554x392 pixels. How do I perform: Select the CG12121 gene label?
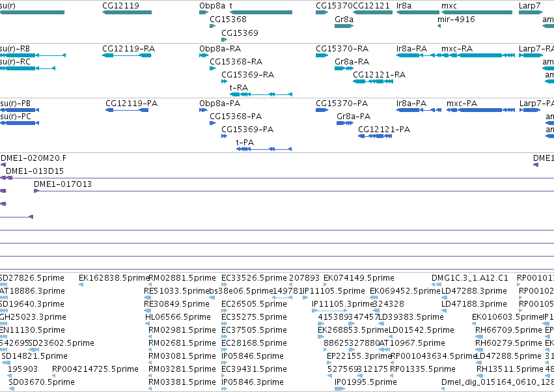pyautogui.click(x=371, y=6)
